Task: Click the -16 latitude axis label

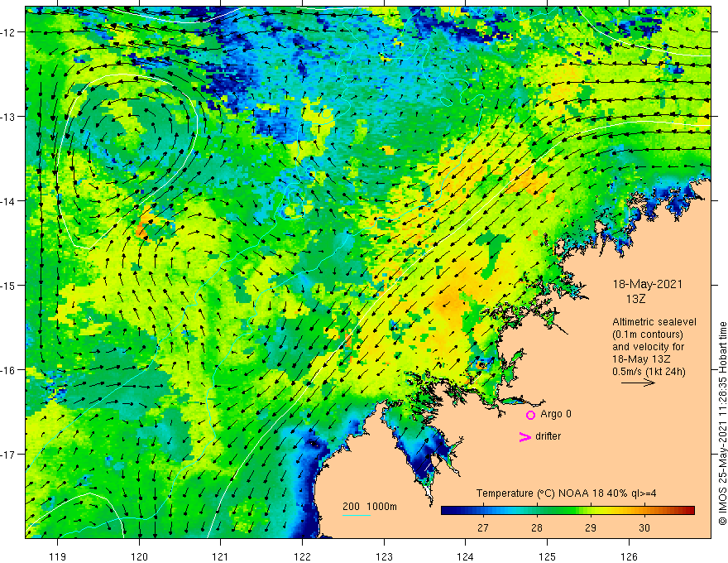Action: [x=9, y=370]
